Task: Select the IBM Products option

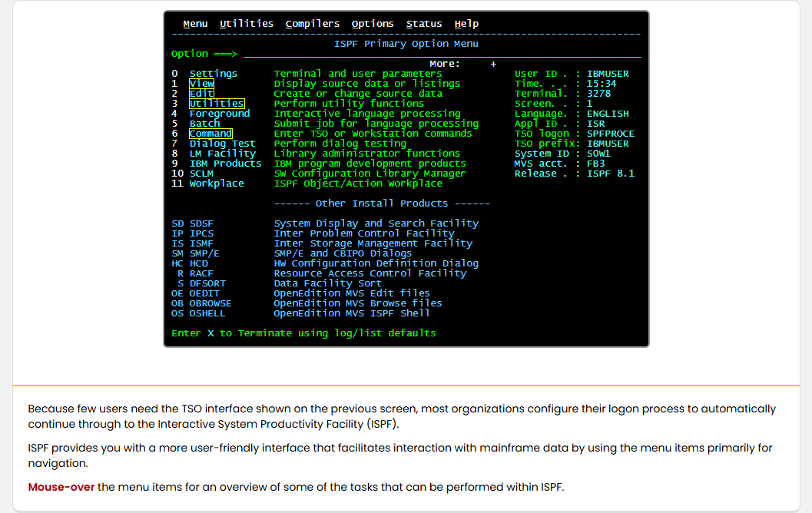Action: (x=225, y=164)
